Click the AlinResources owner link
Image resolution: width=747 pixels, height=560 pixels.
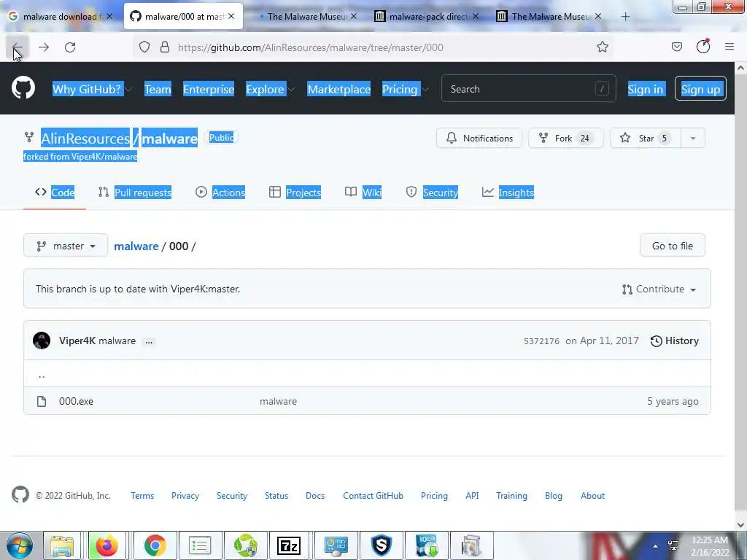(x=85, y=139)
